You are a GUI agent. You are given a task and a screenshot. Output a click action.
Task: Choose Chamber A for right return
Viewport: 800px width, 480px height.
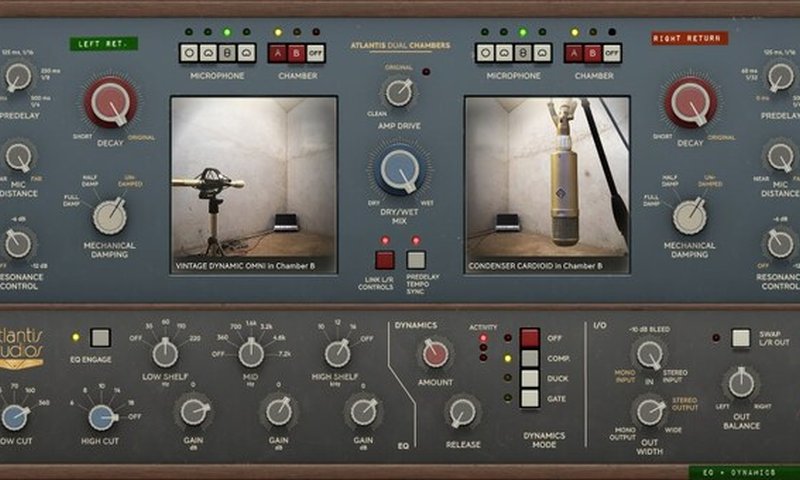tap(574, 53)
